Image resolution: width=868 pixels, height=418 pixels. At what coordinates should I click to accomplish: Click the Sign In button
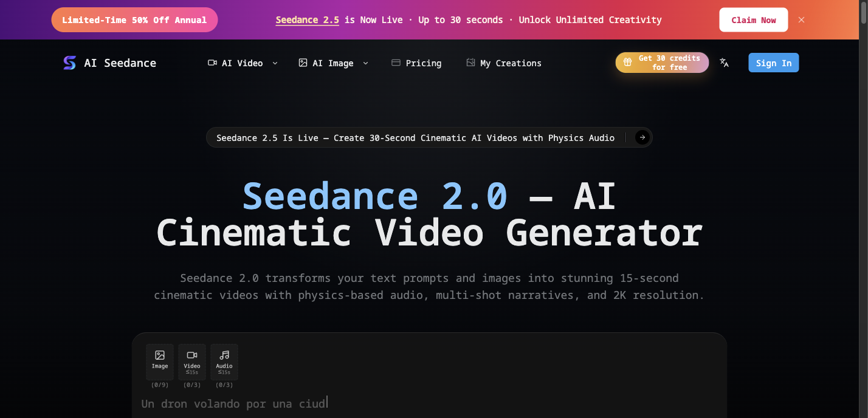tap(774, 63)
